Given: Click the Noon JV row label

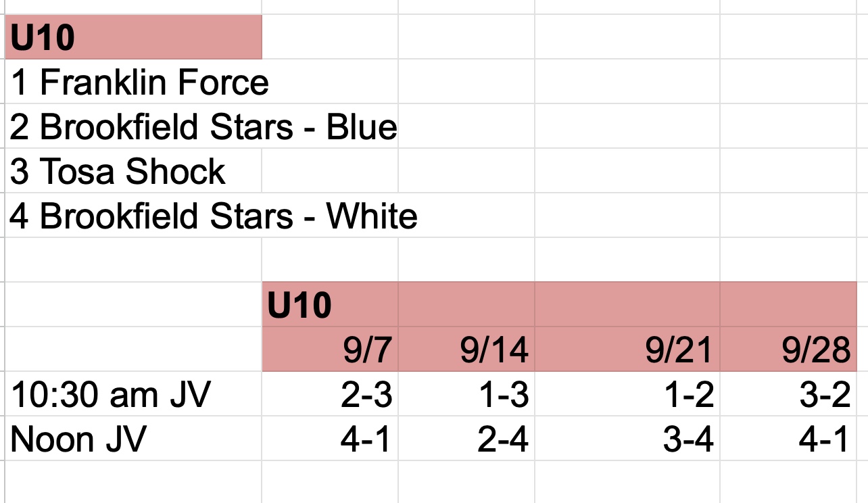Looking at the screenshot, I should point(133,439).
